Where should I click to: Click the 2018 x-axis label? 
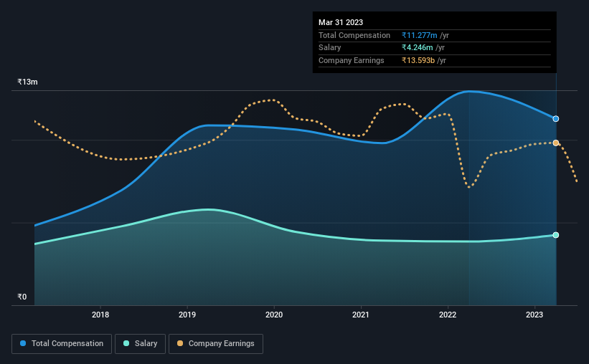click(x=100, y=315)
